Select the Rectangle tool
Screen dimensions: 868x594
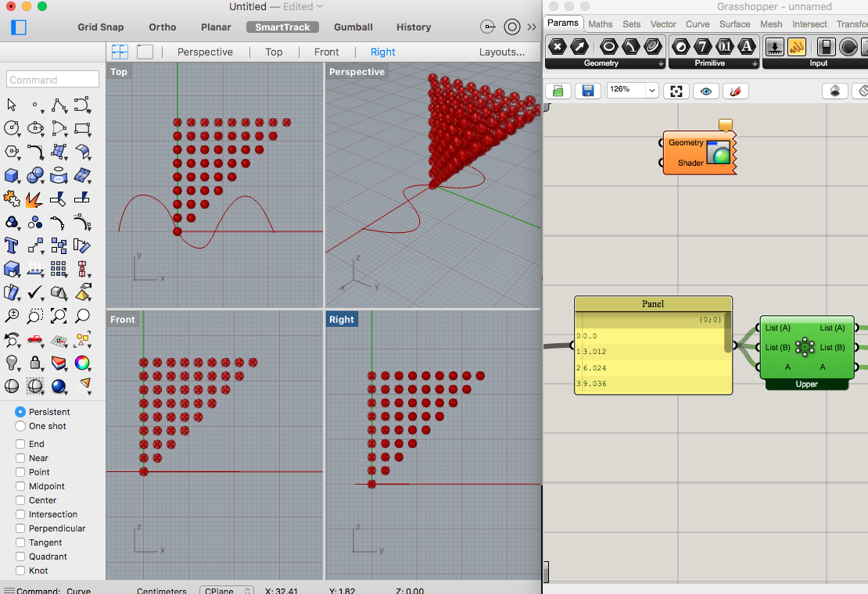[82, 128]
